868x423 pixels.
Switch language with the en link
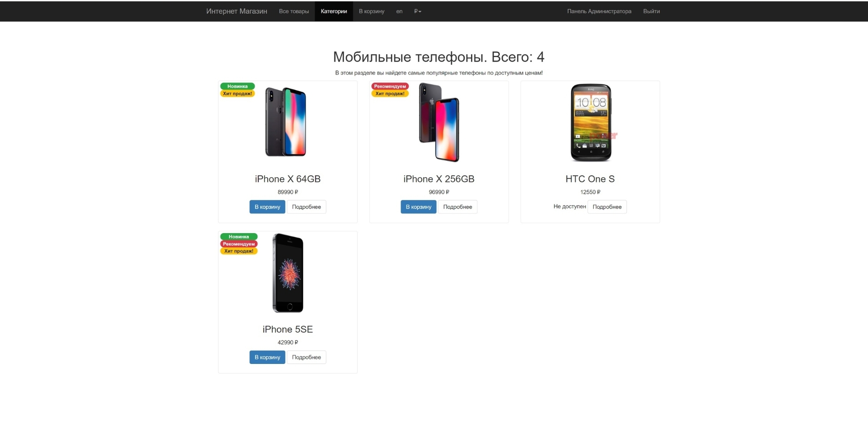tap(399, 11)
